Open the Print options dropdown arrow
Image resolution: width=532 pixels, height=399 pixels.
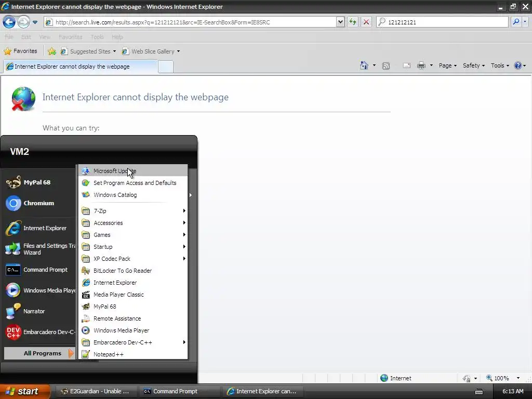[x=431, y=65]
